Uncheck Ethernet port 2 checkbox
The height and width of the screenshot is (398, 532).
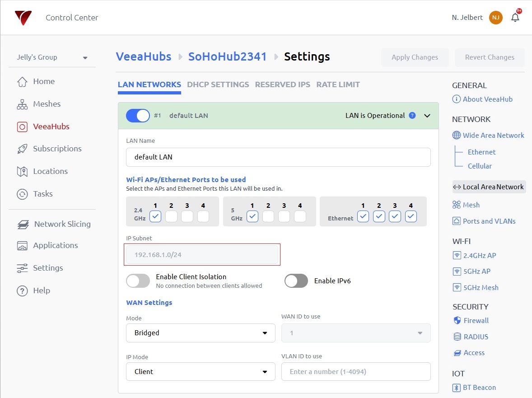point(379,216)
